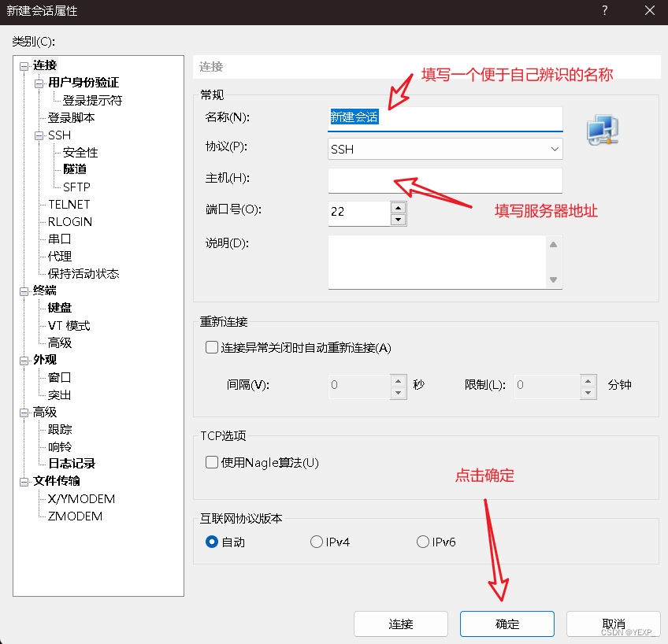Select ZMODEM in the category tree
This screenshot has height=644, width=668.
pos(75,516)
